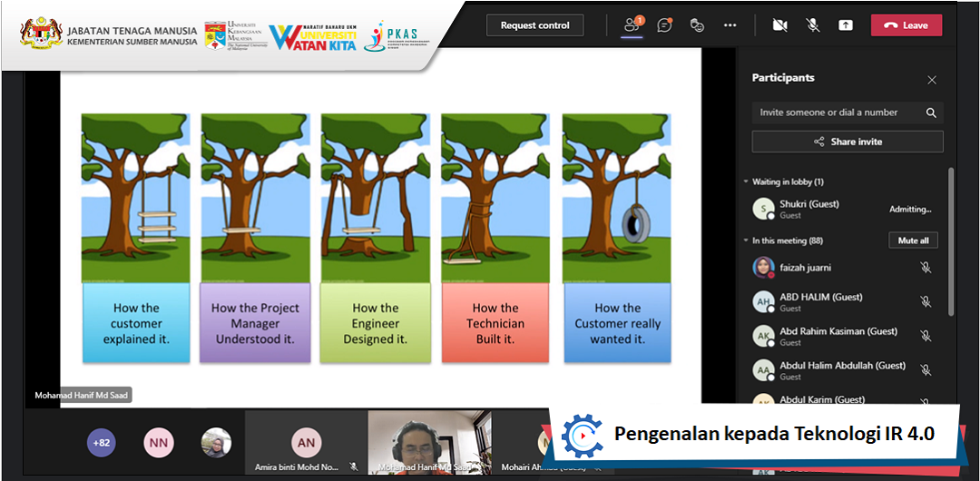The image size is (980, 481).
Task: Open the conversation chat icon
Action: pos(664,25)
